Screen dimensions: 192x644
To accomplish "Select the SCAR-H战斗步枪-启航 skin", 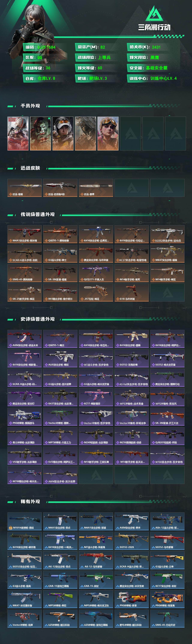I will click(x=25, y=254).
